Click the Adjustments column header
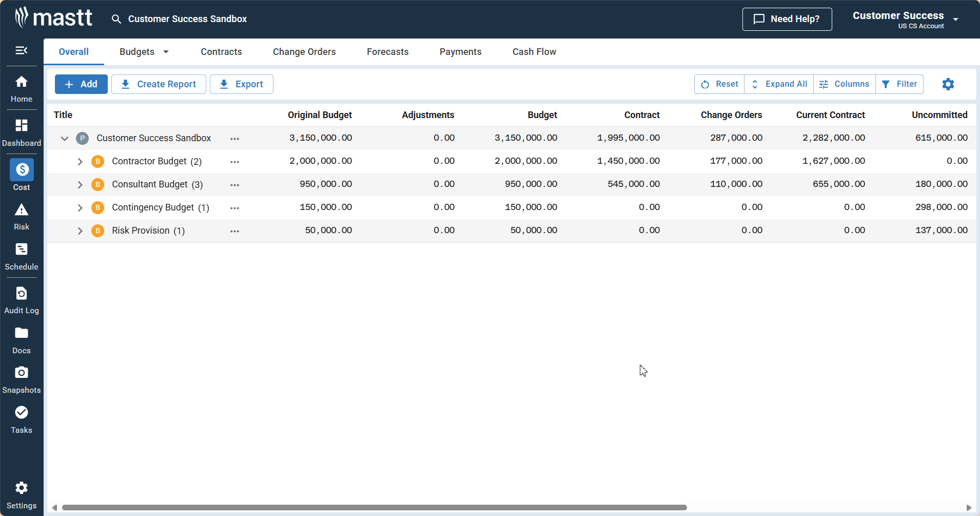 point(428,115)
